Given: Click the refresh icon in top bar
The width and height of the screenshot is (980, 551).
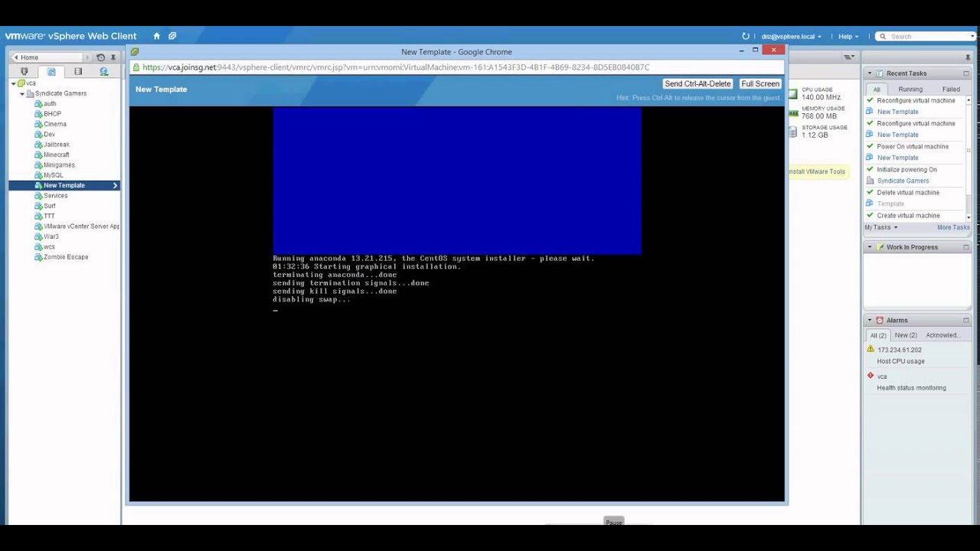Looking at the screenshot, I should coord(746,36).
